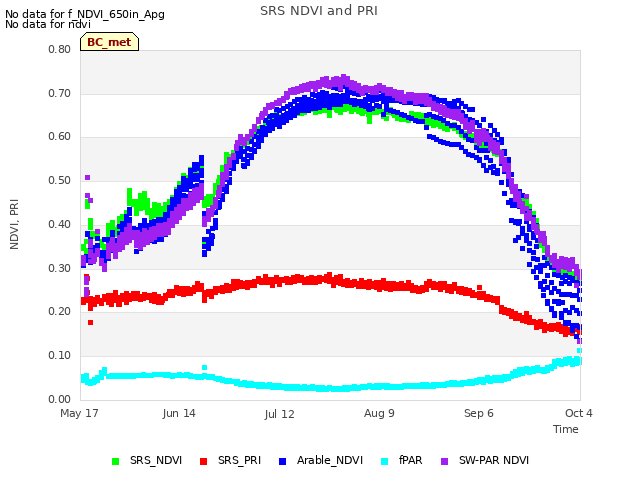Click the 'No data for ndvi' message
This screenshot has width=640, height=480.
pyautogui.click(x=48, y=24)
